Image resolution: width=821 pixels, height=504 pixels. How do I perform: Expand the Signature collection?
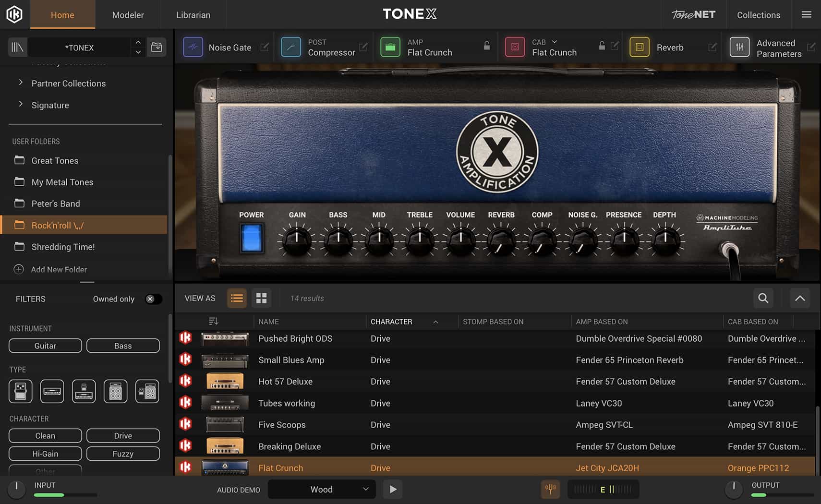(x=21, y=104)
